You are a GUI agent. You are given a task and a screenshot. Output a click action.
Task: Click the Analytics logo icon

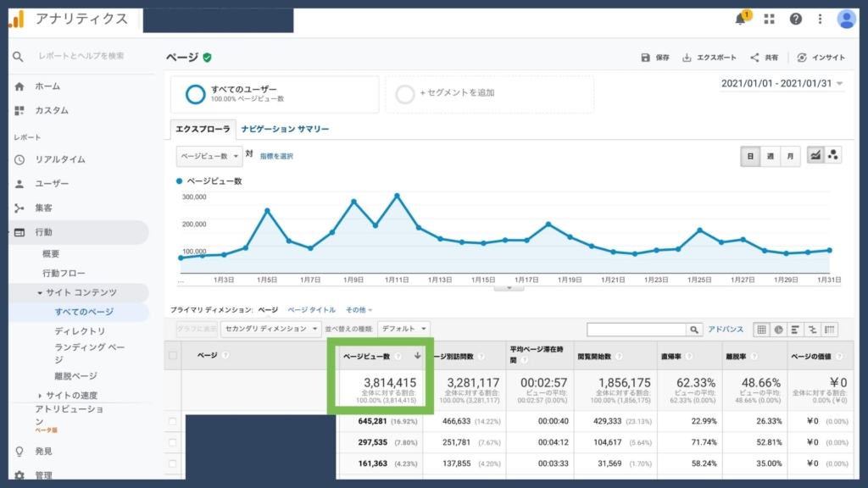[17, 19]
